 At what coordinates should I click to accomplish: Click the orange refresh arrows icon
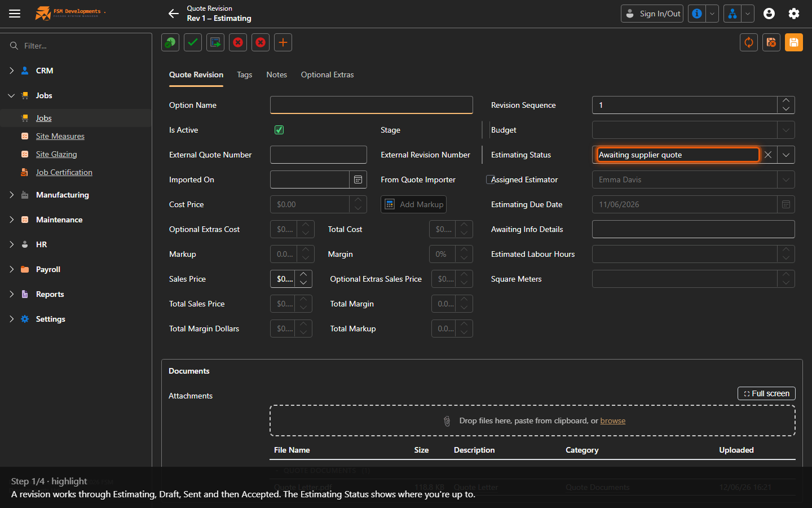tap(749, 42)
